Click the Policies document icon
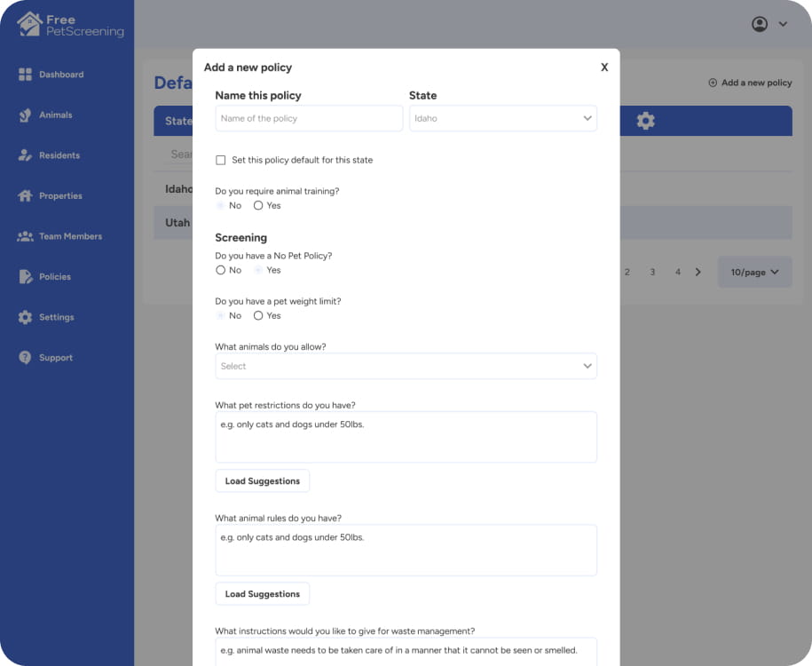 click(x=25, y=277)
